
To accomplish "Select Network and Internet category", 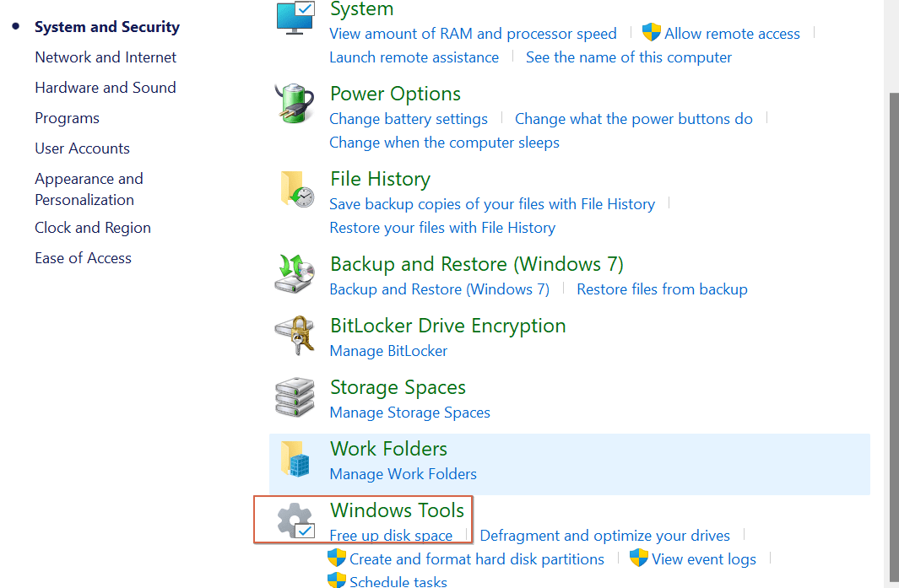I will (x=105, y=57).
